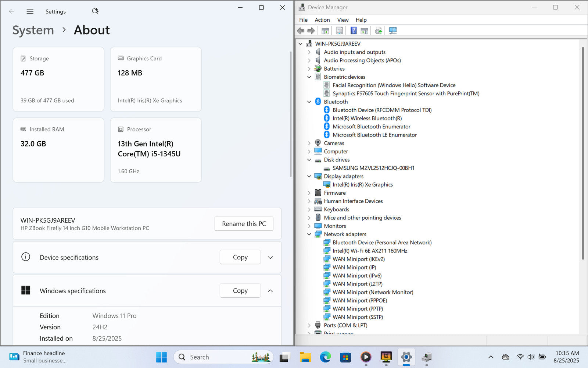Screen dimensions: 588x368
Task: Collapse the Windows specifications section
Action: 270,291
